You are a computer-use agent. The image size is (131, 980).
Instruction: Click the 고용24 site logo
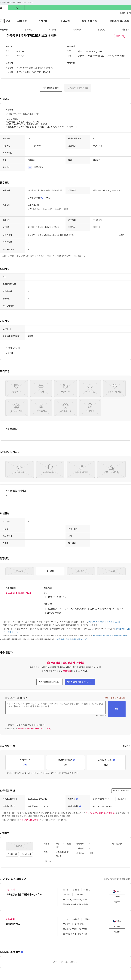pyautogui.click(x=5, y=21)
